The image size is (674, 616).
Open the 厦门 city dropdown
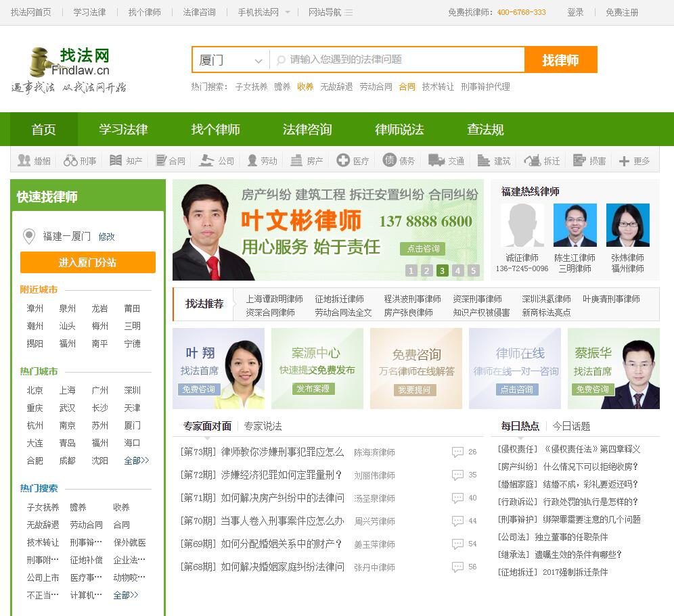231,60
